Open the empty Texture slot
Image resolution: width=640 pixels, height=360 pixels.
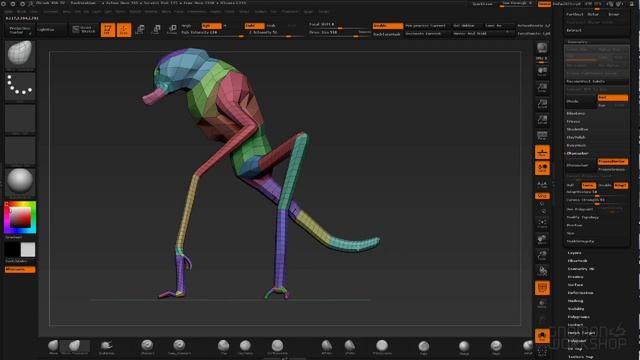[x=20, y=151]
